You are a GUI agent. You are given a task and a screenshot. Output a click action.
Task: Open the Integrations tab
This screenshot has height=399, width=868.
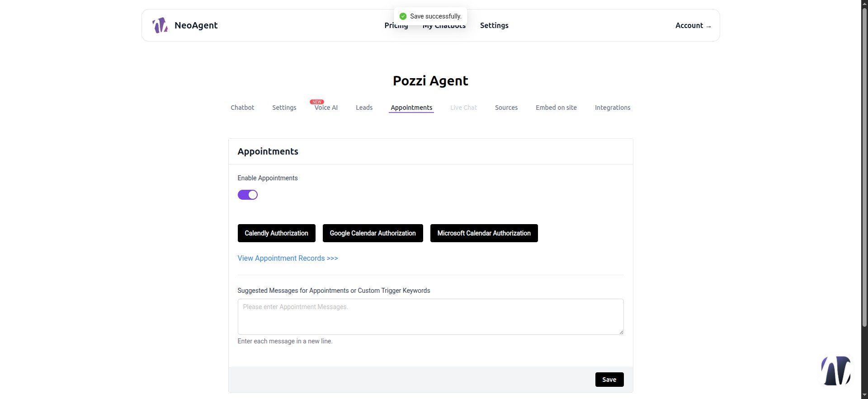[613, 108]
